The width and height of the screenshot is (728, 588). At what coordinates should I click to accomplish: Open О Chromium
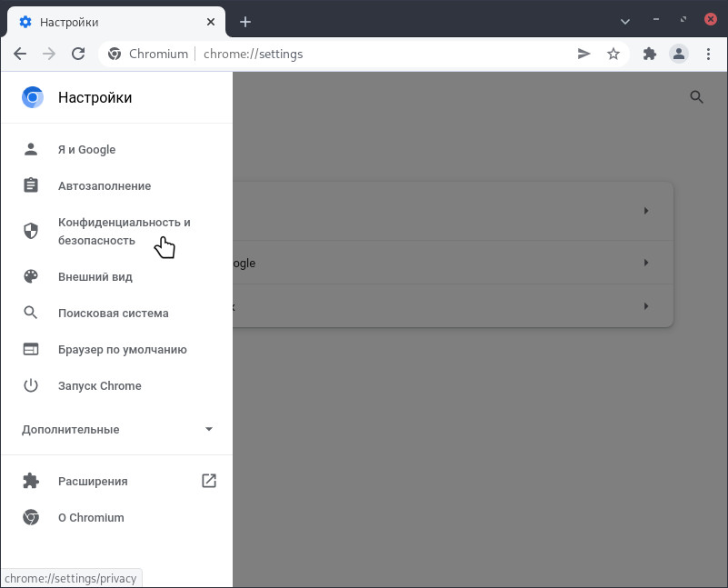pos(91,517)
